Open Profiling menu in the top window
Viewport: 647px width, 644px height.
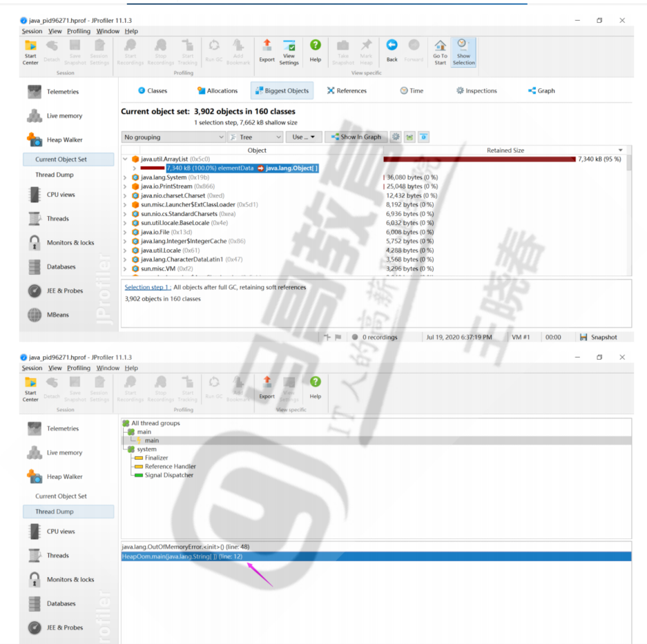point(79,31)
